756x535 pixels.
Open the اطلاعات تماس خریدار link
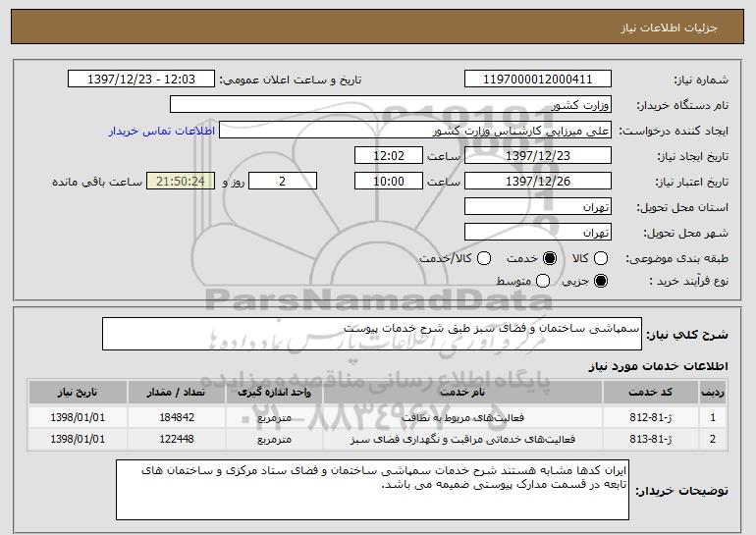[x=162, y=131]
